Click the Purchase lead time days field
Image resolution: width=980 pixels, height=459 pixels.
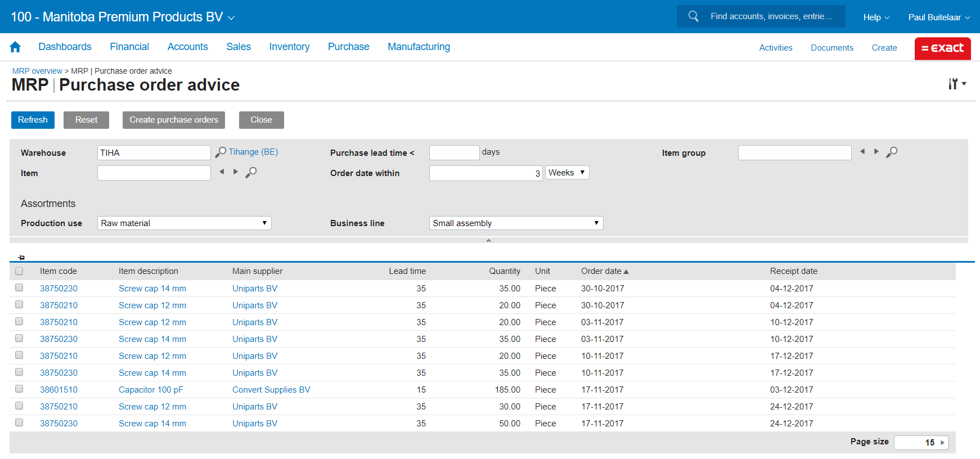[454, 152]
